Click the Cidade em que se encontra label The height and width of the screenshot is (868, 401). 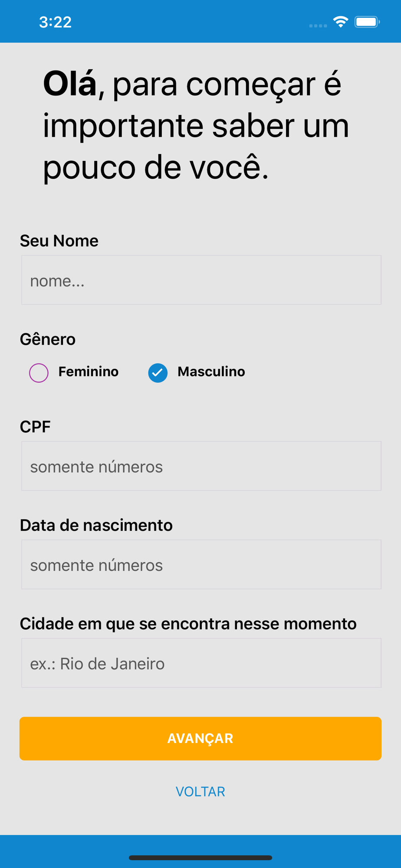[188, 624]
